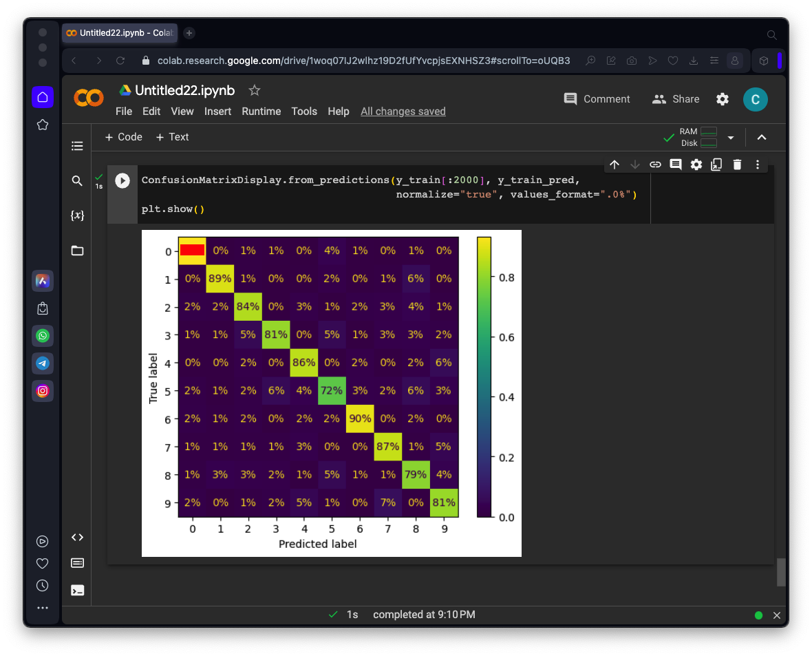
Task: Open the Runtime menu
Action: click(261, 112)
